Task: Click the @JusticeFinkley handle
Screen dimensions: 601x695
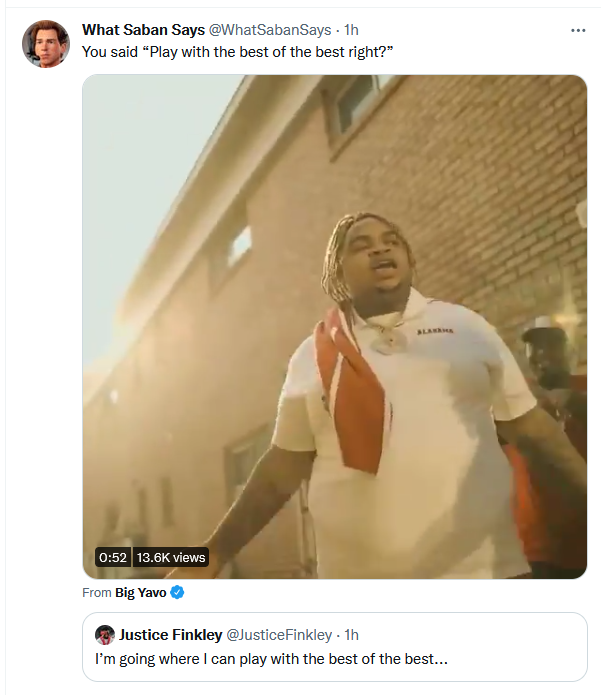Action: click(279, 635)
